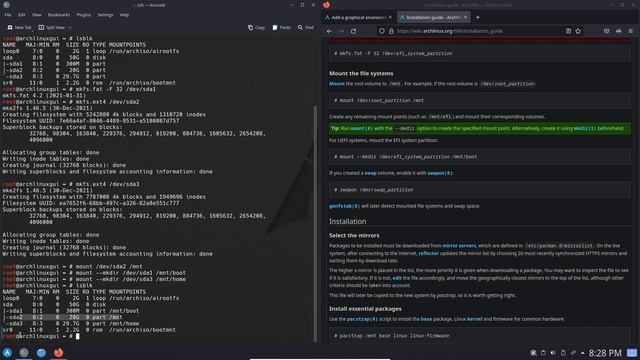Close the 'Installation guide' tab

tap(465, 18)
